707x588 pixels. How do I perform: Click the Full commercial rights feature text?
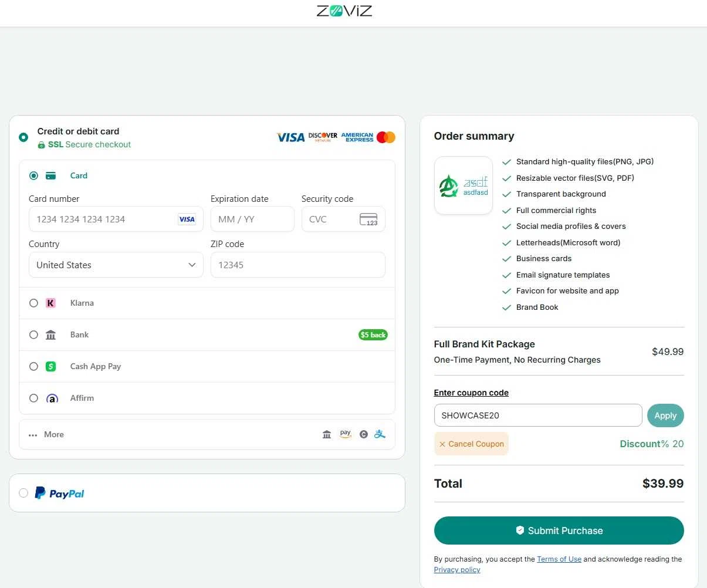click(556, 211)
